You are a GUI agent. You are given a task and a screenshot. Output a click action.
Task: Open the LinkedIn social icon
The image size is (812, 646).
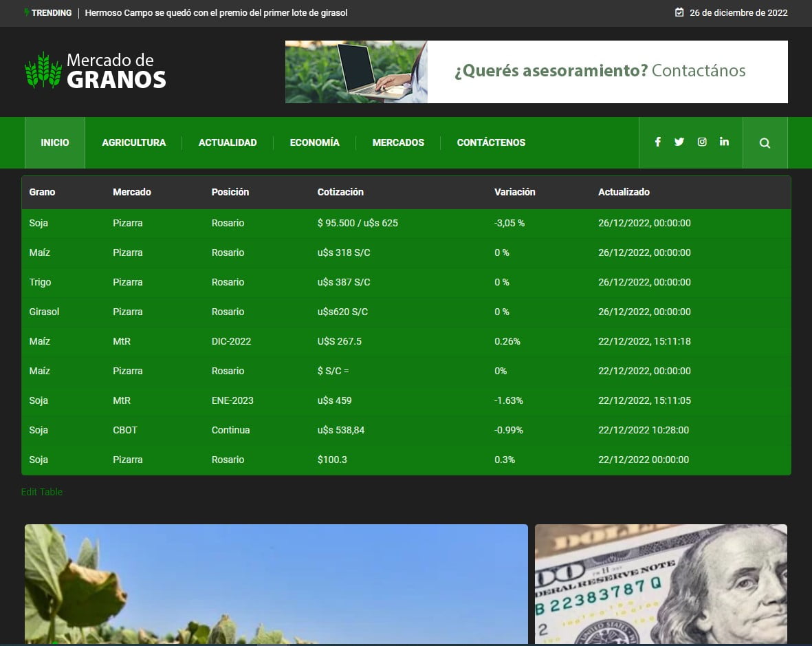(x=724, y=142)
